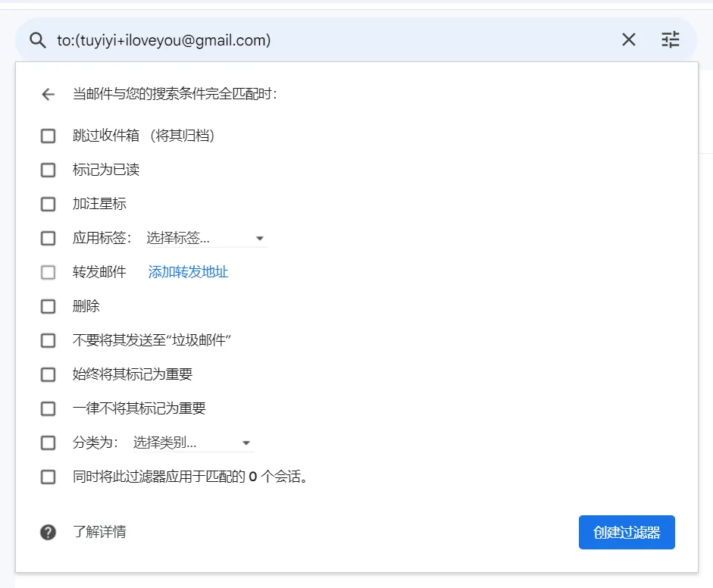Click the search magnifier icon
This screenshot has width=713, height=588.
[x=38, y=40]
